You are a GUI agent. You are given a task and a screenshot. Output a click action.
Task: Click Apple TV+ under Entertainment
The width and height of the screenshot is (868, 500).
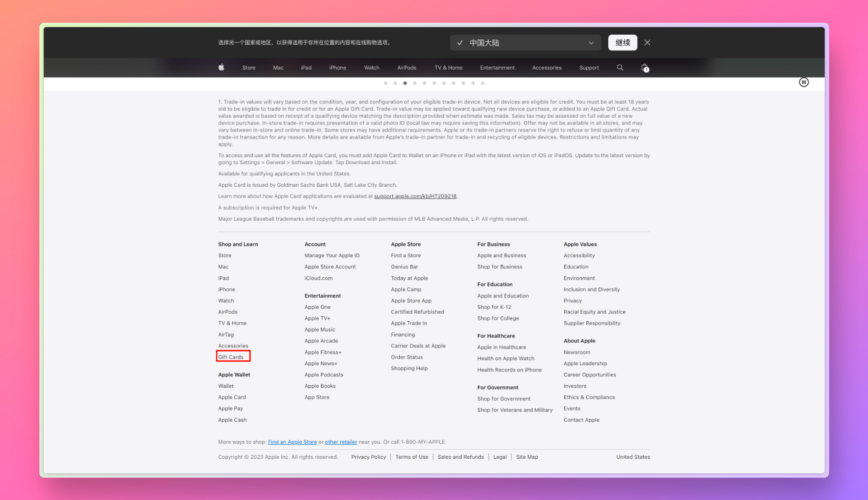click(317, 318)
